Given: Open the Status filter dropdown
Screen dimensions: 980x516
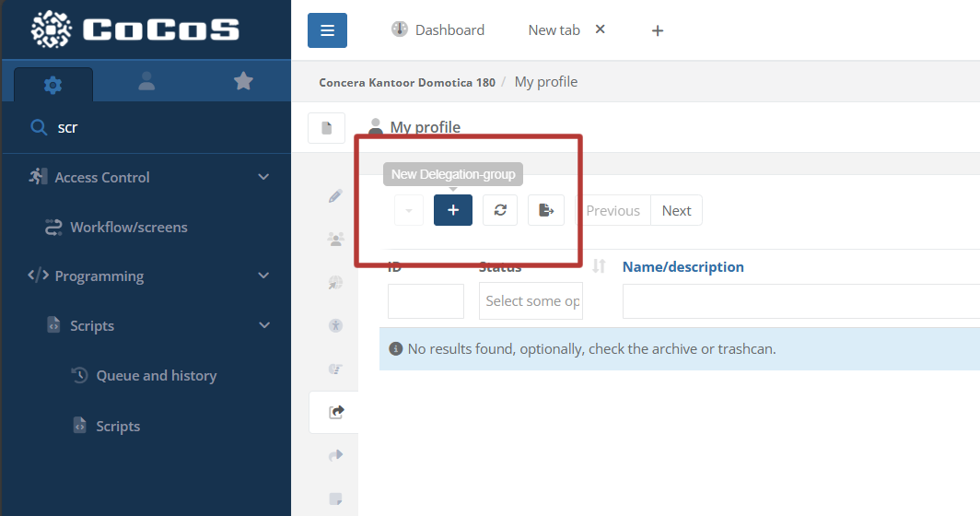Looking at the screenshot, I should click(531, 301).
